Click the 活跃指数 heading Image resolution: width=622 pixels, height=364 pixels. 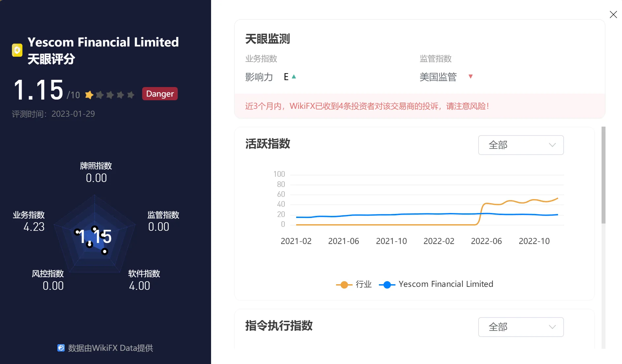click(x=267, y=144)
